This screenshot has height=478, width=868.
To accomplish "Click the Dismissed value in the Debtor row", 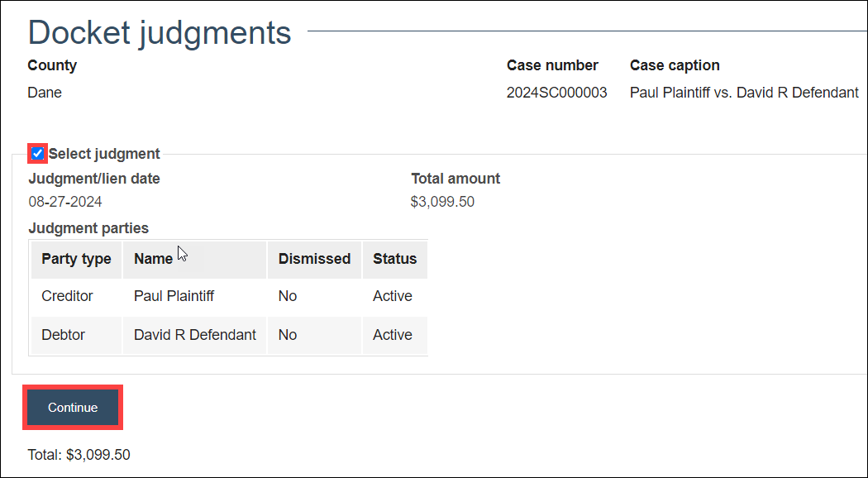I will 288,335.
